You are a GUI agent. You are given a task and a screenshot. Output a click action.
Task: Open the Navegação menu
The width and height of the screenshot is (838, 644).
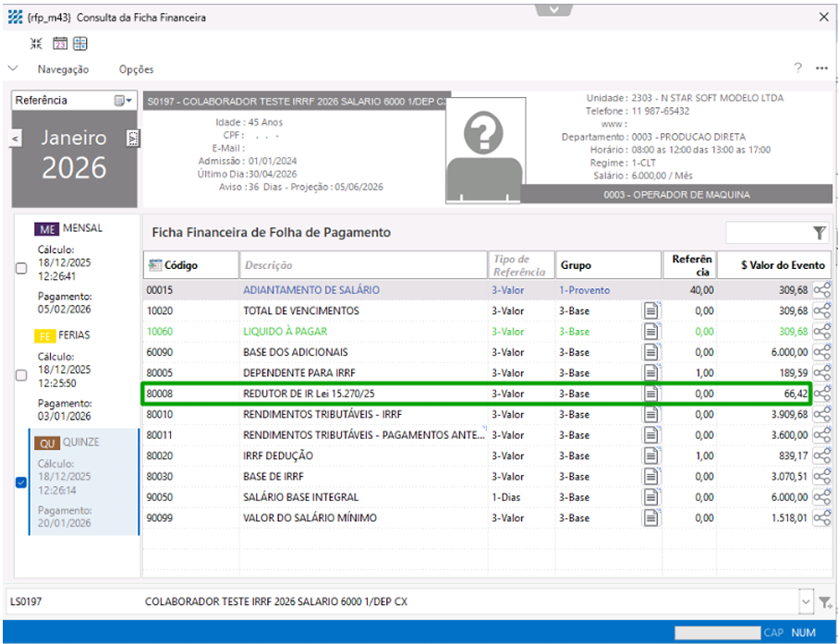tap(63, 69)
